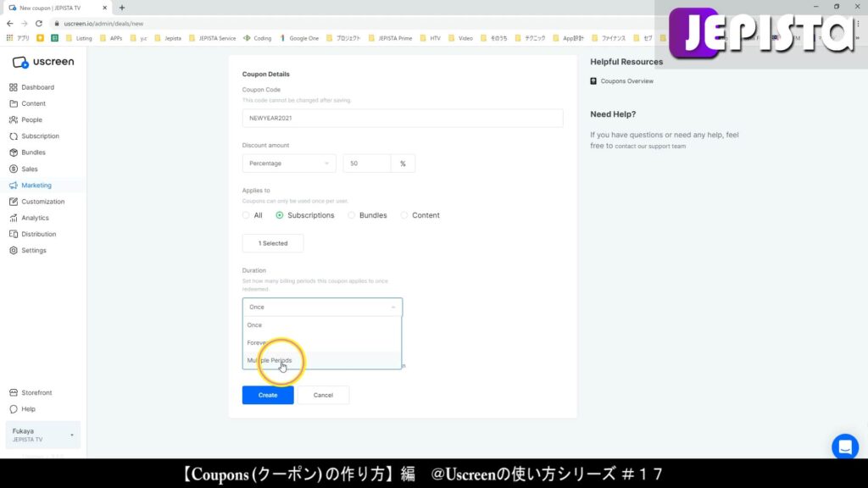Choose Forever from Duration list
This screenshot has width=868, height=488.
click(x=322, y=343)
